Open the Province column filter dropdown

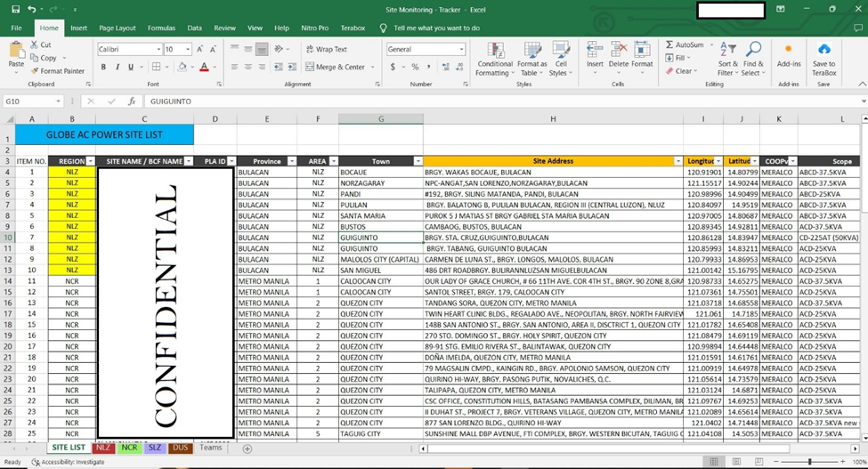(x=291, y=161)
